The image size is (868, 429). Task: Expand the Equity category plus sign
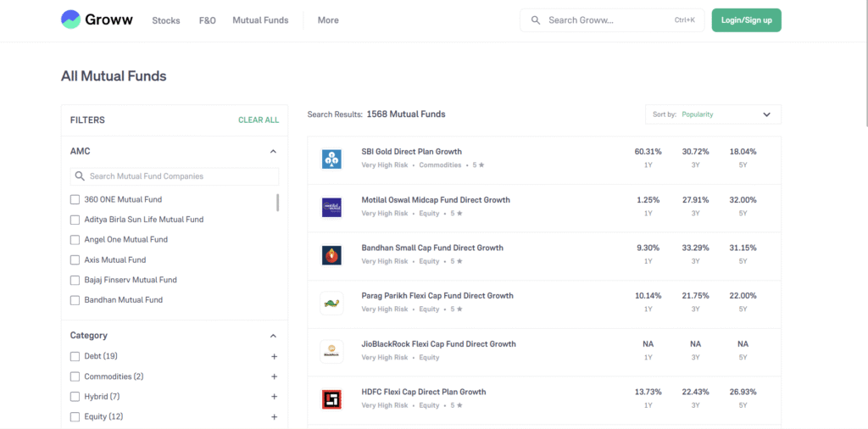274,417
